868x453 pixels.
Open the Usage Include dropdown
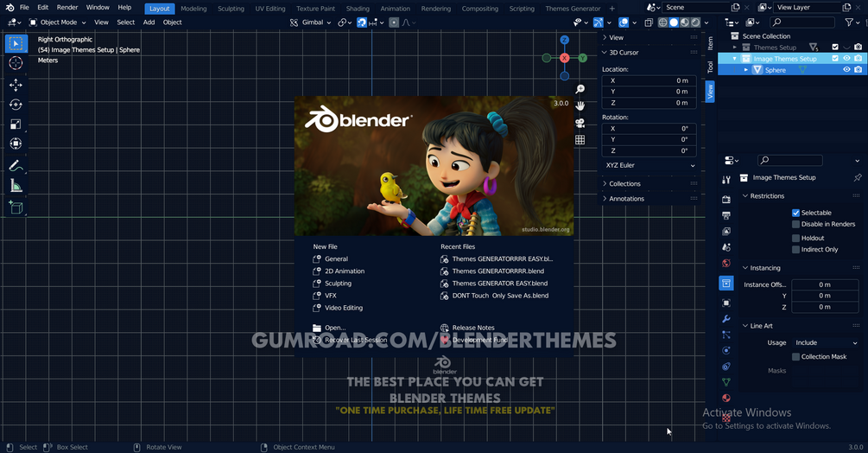click(826, 343)
